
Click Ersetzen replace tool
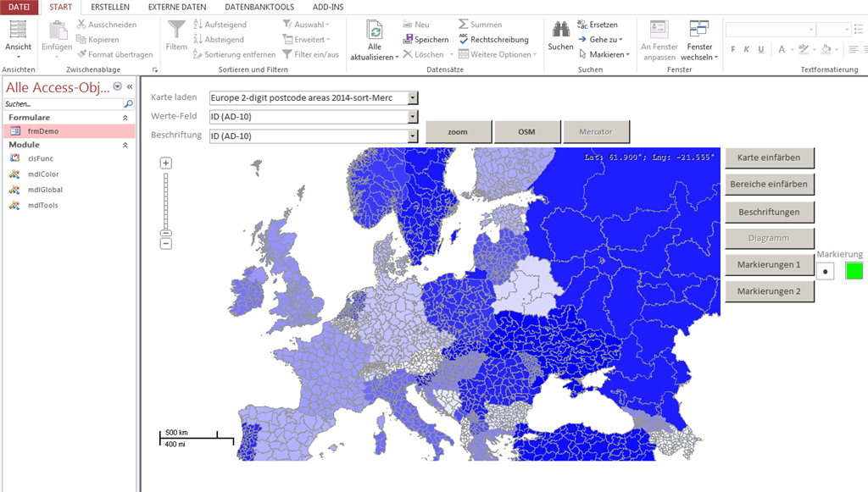[598, 25]
